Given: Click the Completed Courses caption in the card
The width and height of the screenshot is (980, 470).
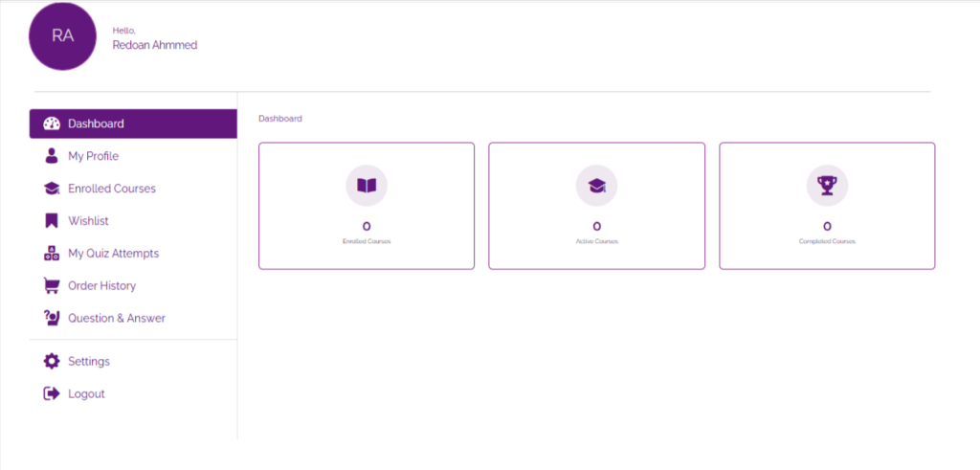Looking at the screenshot, I should point(827,241).
